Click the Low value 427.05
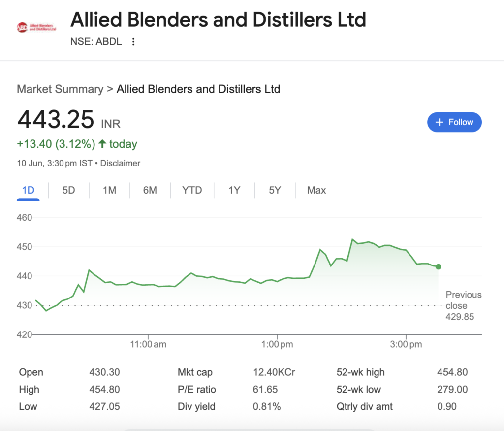The width and height of the screenshot is (504, 431). 104,406
